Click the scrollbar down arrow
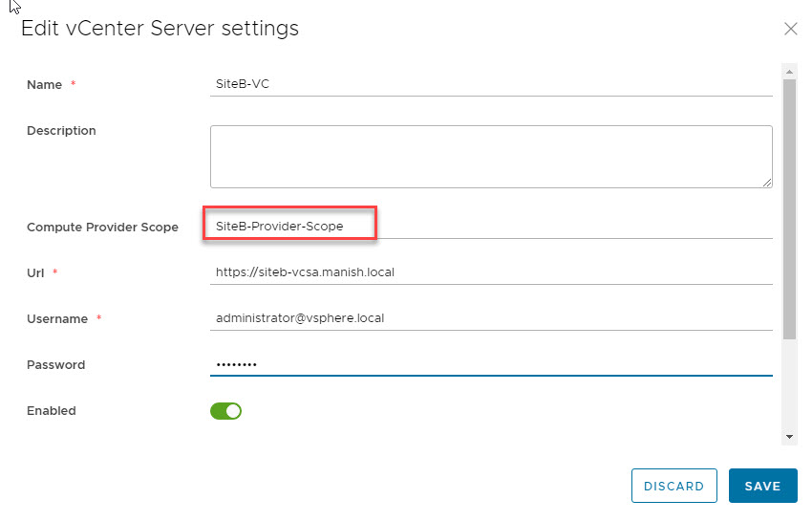 coord(789,436)
